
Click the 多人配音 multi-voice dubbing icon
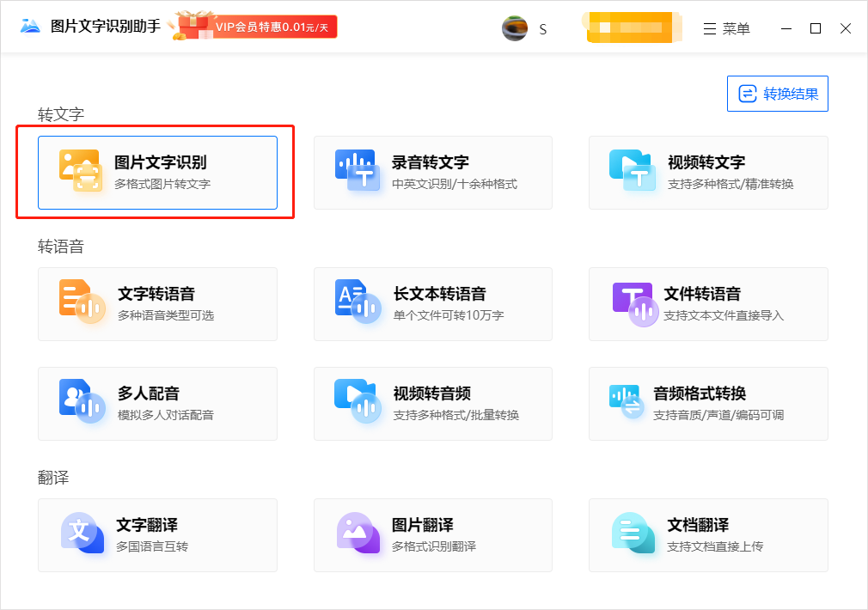81,401
